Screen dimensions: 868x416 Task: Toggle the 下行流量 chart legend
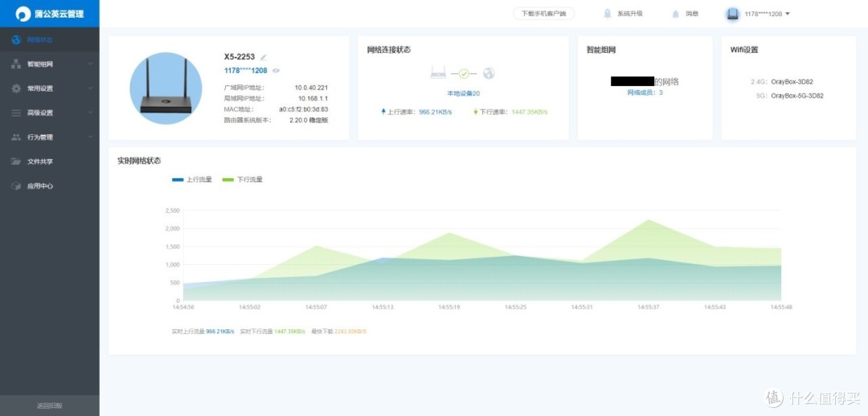click(243, 180)
